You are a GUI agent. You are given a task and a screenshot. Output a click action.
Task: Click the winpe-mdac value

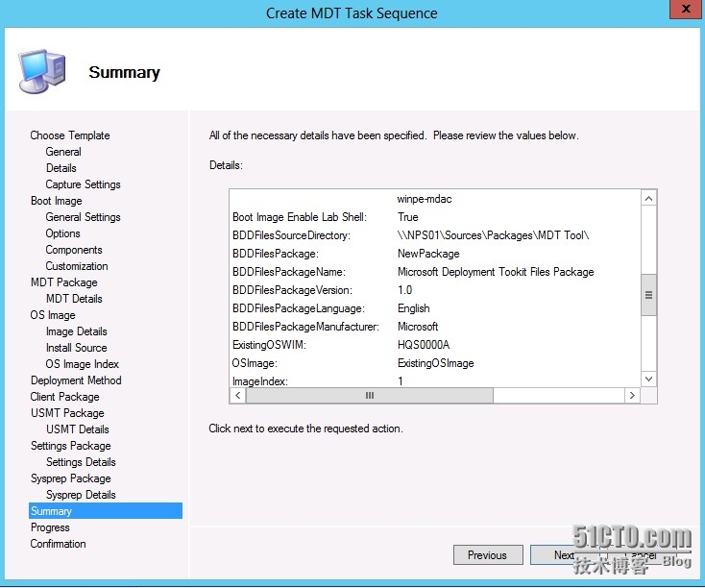pyautogui.click(x=425, y=199)
